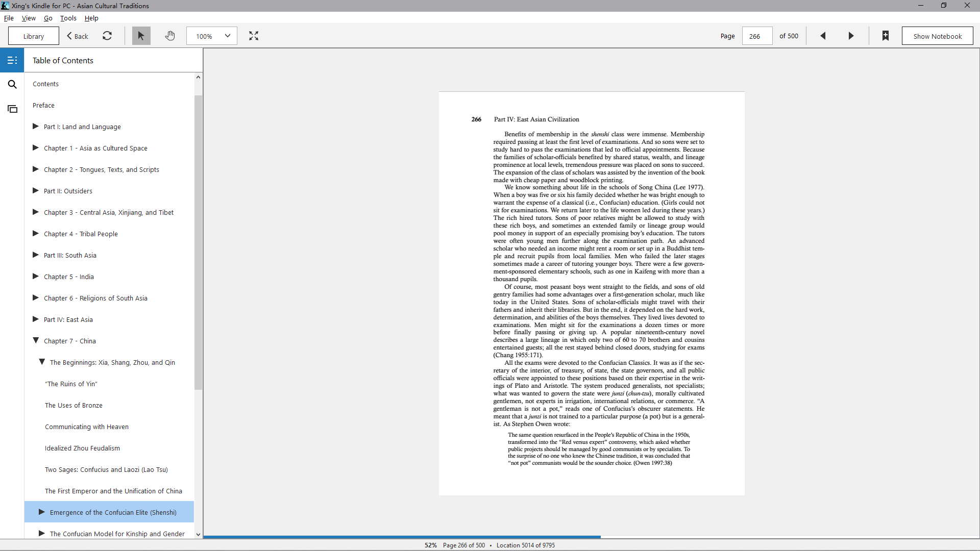The height and width of the screenshot is (551, 980).
Task: Click the 'Part IV: East Asian Civilization' page header
Action: coord(536,119)
